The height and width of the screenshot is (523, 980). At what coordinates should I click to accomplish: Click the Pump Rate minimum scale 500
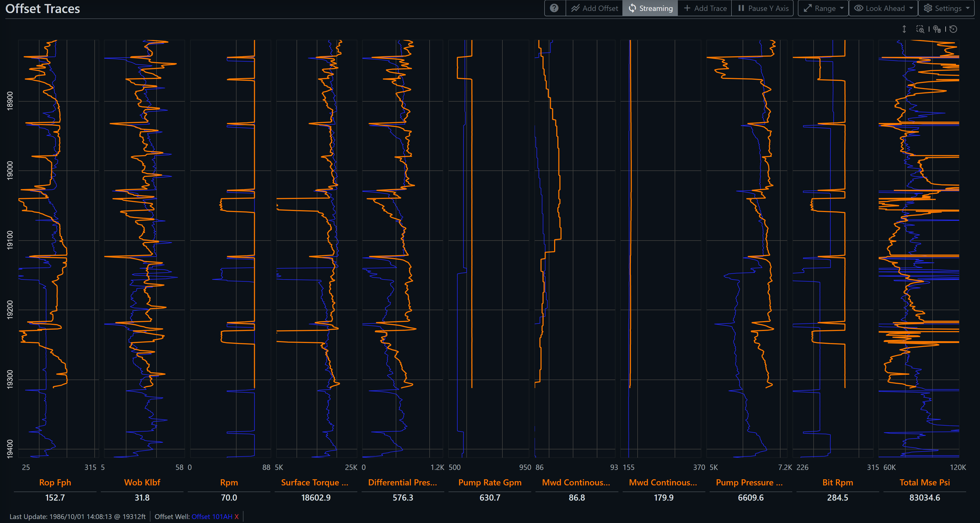click(455, 467)
